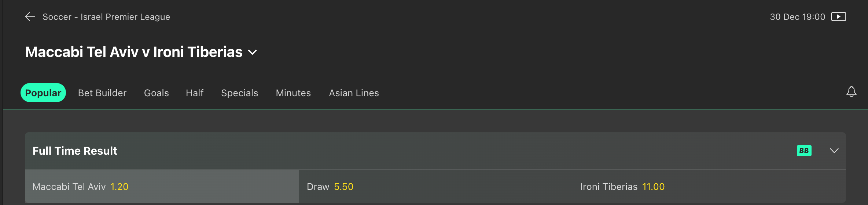Click the back arrow icon

30,17
